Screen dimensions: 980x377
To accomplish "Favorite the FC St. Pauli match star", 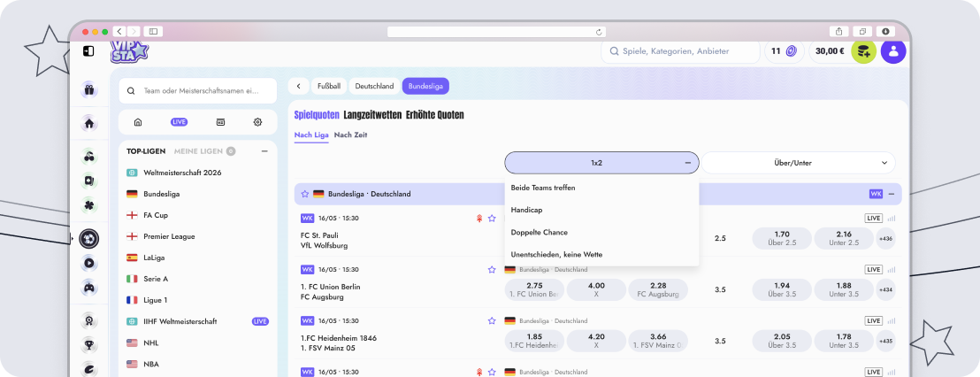I will 492,219.
